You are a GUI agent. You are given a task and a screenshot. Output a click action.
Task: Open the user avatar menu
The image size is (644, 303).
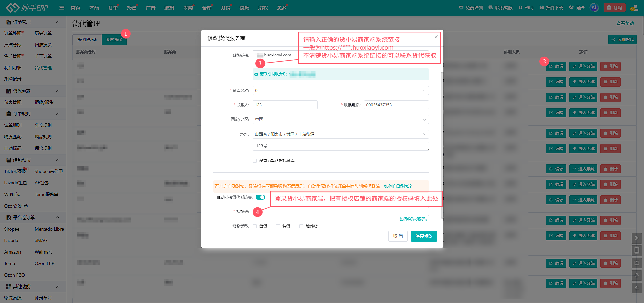(634, 8)
